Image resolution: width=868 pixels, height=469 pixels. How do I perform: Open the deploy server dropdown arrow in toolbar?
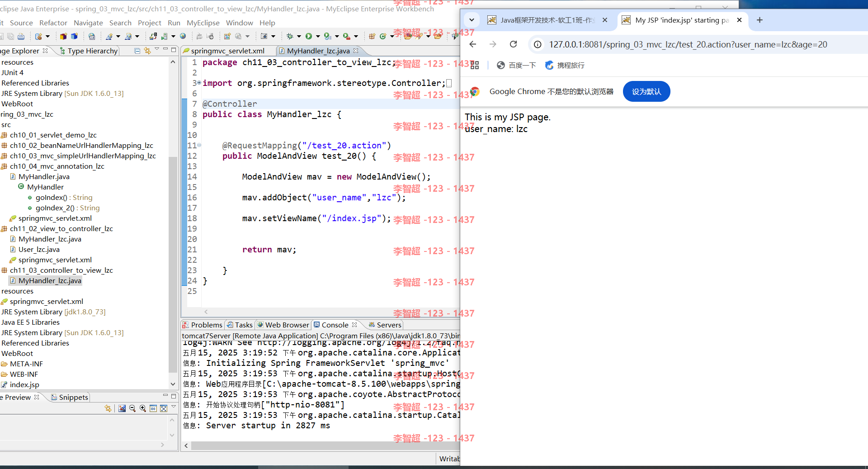click(173, 37)
